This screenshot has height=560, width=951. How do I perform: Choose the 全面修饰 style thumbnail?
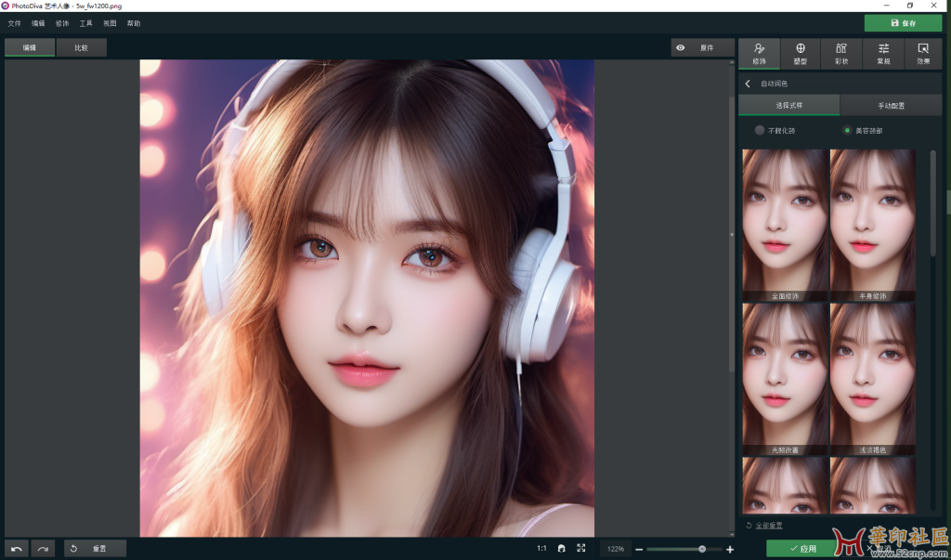click(785, 225)
